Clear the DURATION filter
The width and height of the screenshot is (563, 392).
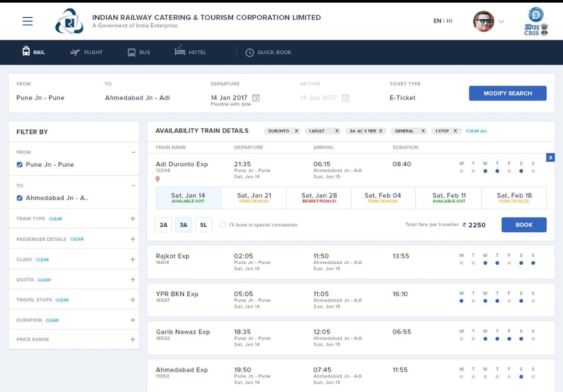52,320
